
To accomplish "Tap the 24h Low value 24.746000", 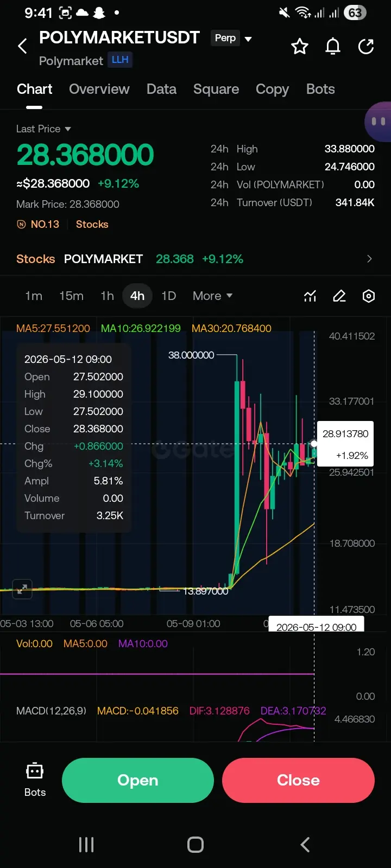I will [x=349, y=167].
